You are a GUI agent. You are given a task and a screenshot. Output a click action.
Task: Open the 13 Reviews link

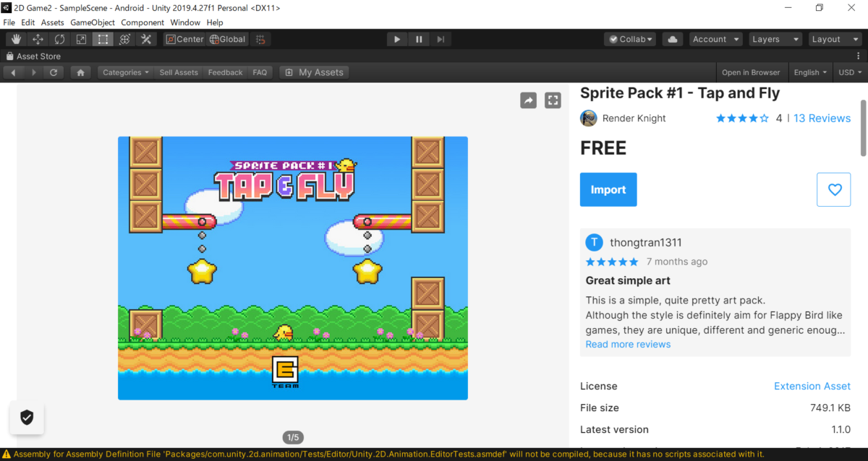(822, 118)
